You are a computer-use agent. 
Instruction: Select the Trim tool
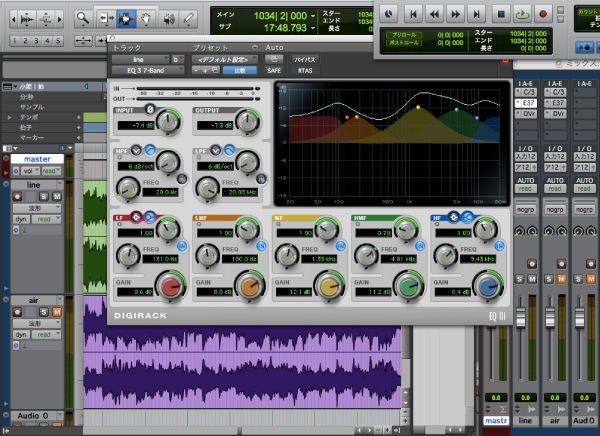[x=105, y=18]
